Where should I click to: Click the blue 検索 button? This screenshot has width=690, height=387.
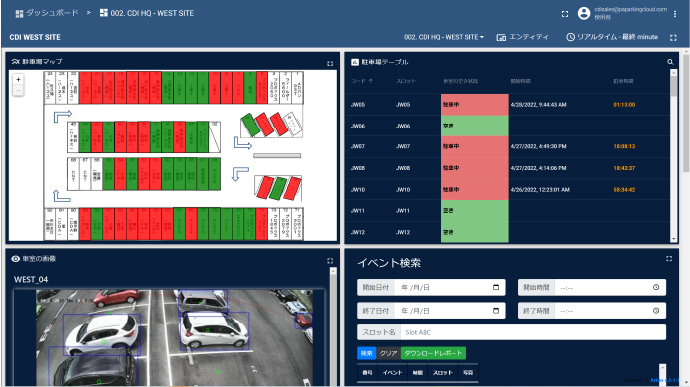[366, 353]
